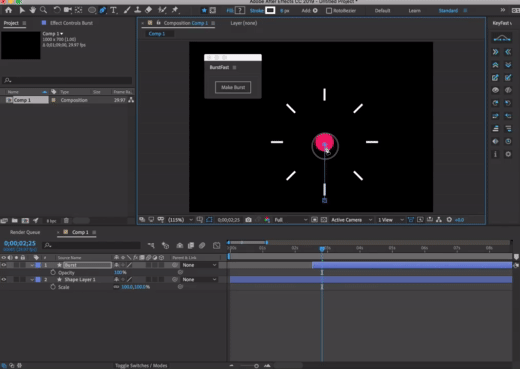The image size is (520, 369).
Task: Create new folder in Project panel
Action: [x=15, y=221]
